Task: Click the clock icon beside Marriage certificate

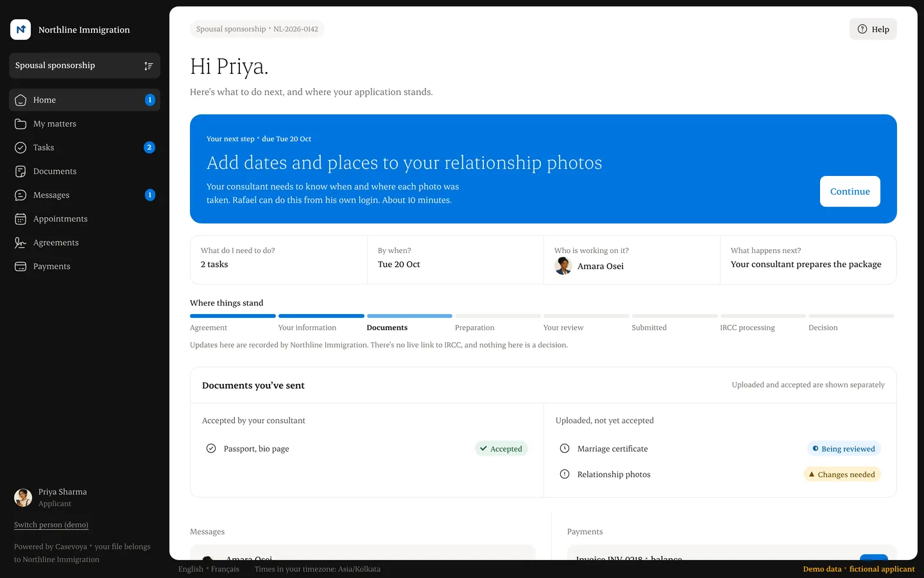Action: coord(565,448)
